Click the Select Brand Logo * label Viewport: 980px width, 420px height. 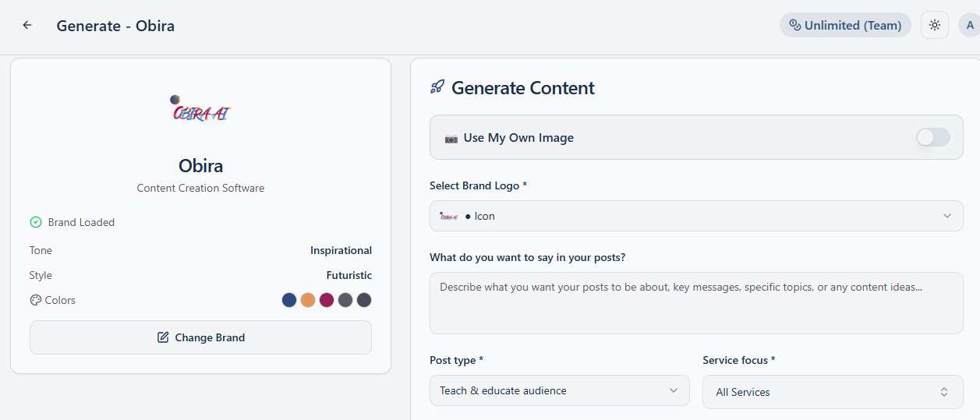[x=478, y=185]
